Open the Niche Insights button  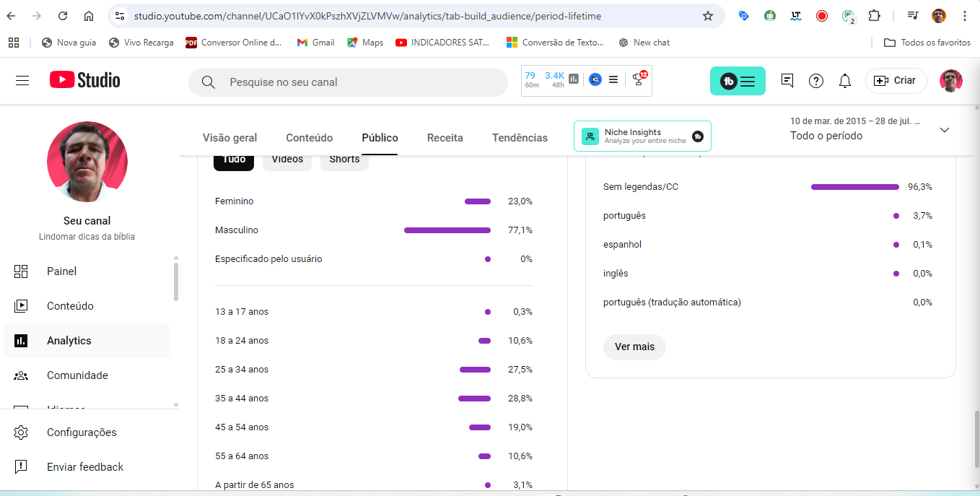coord(642,136)
